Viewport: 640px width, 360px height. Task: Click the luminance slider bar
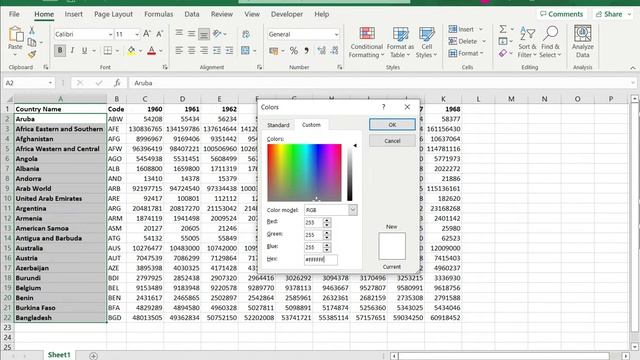pos(350,172)
